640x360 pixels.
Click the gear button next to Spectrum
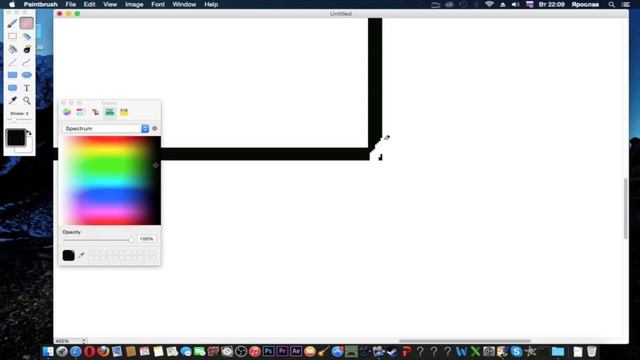[x=155, y=129]
